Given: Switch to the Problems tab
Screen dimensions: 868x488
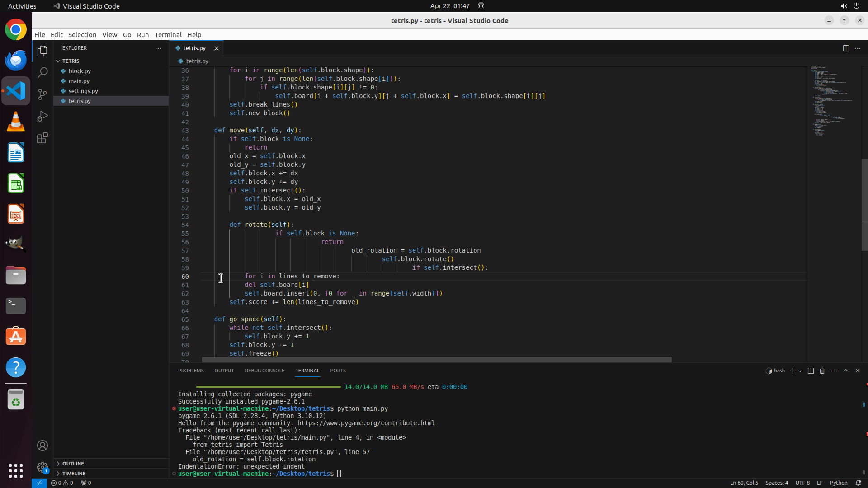Looking at the screenshot, I should pos(191,371).
